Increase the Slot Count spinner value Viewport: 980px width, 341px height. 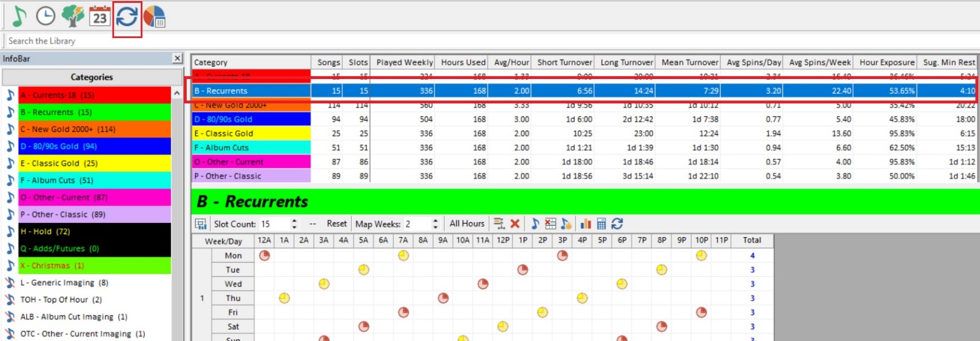tap(294, 221)
